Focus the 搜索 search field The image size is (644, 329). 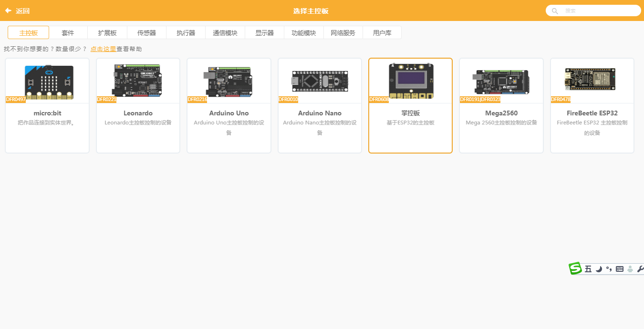(593, 10)
